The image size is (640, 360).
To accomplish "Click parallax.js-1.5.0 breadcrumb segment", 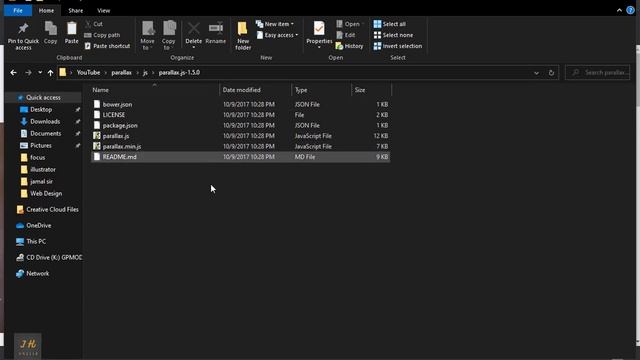I will pos(179,73).
